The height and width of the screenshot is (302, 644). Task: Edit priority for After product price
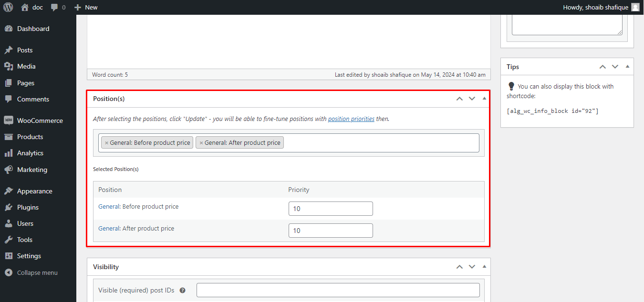(331, 231)
